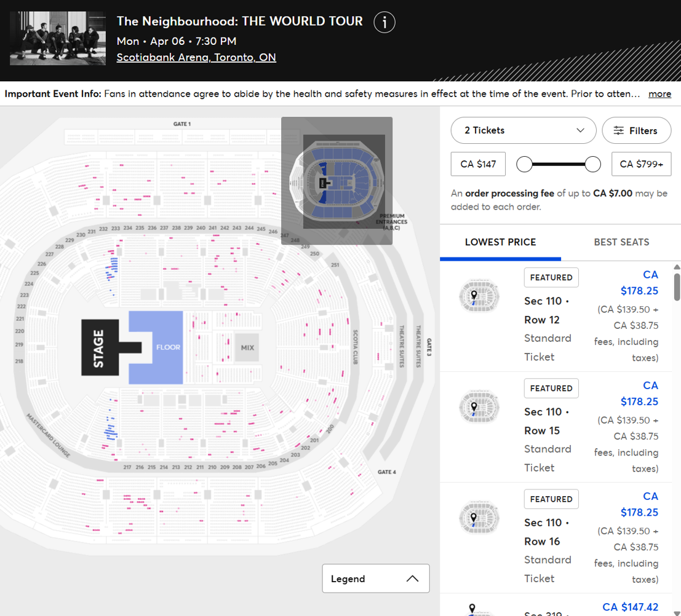
Task: Click the arena minimap overview
Action: point(337,181)
